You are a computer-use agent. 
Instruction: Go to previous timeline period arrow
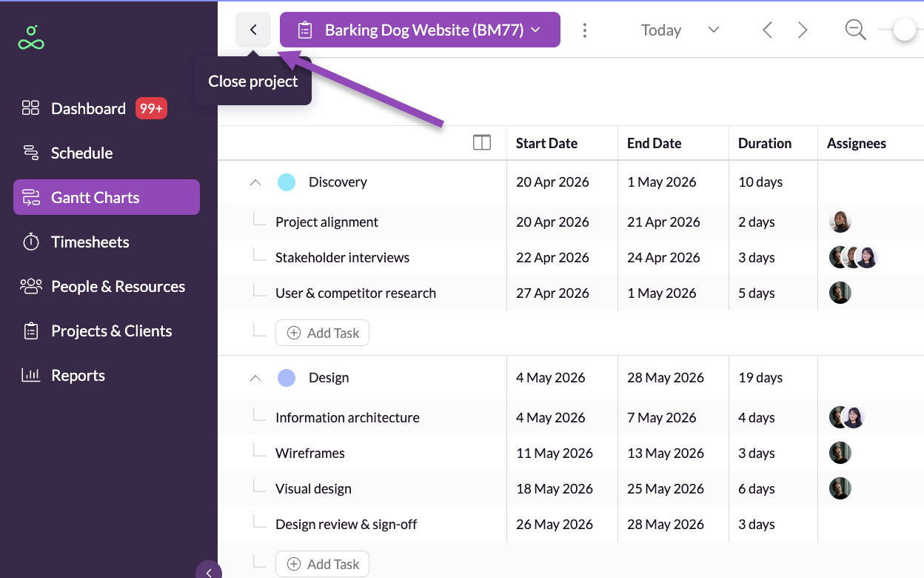tap(767, 30)
